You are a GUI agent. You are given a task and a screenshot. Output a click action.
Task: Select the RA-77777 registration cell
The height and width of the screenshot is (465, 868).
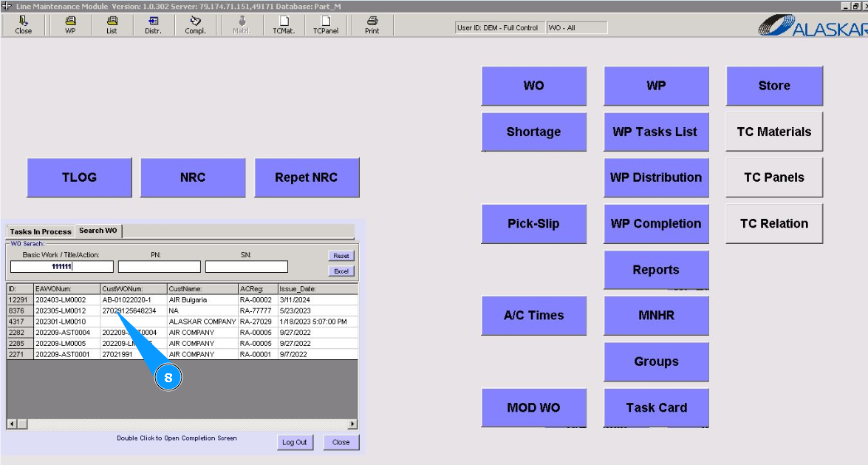coord(257,311)
